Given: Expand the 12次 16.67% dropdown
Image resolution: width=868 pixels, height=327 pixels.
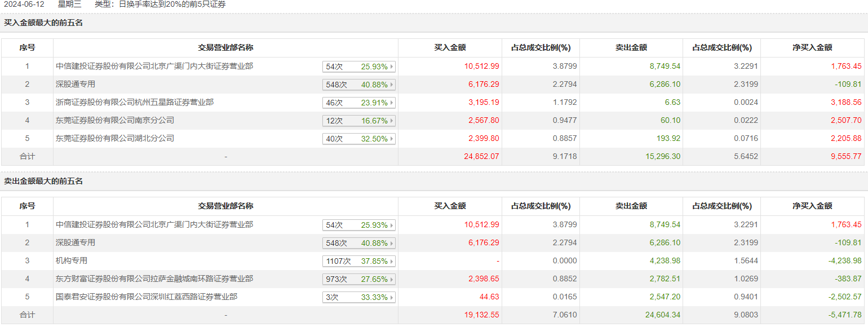Looking at the screenshot, I should pyautogui.click(x=358, y=121).
